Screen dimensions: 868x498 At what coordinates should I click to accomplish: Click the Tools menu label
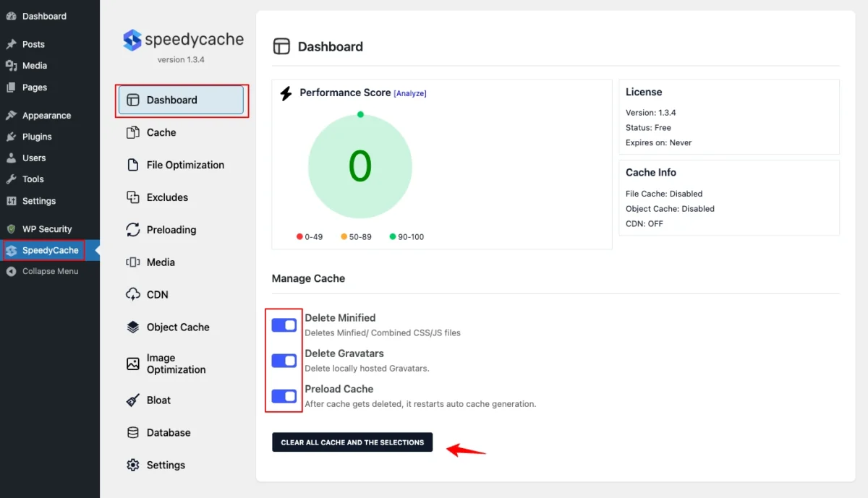tap(33, 179)
